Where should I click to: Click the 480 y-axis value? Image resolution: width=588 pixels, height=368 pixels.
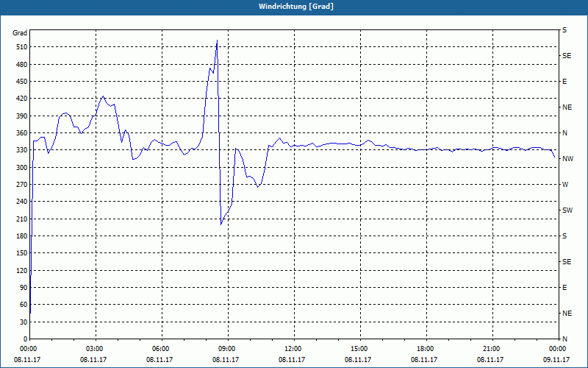(x=23, y=65)
